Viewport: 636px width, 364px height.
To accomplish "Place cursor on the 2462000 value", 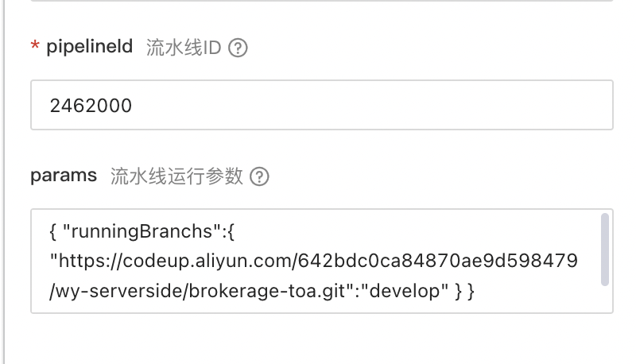I will pos(91,105).
